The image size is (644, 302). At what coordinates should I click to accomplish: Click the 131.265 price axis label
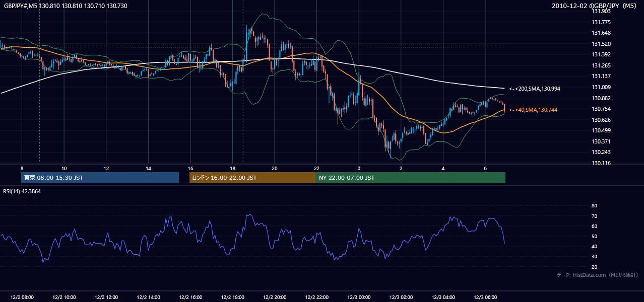(601, 65)
